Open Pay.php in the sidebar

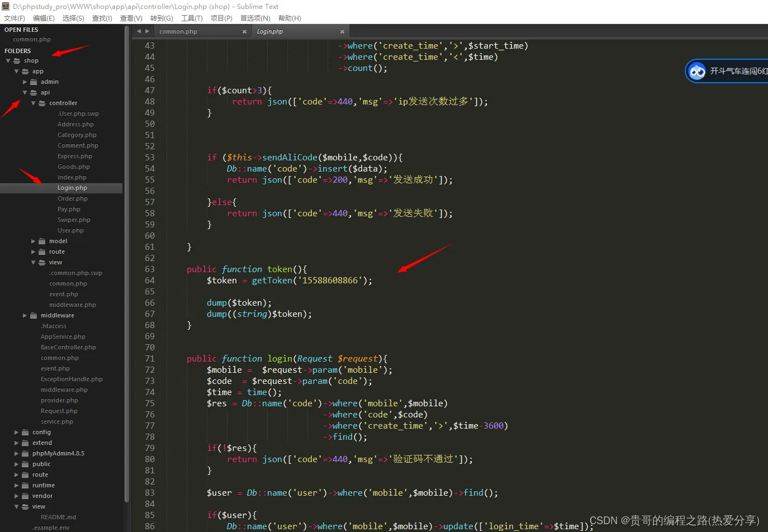click(69, 209)
